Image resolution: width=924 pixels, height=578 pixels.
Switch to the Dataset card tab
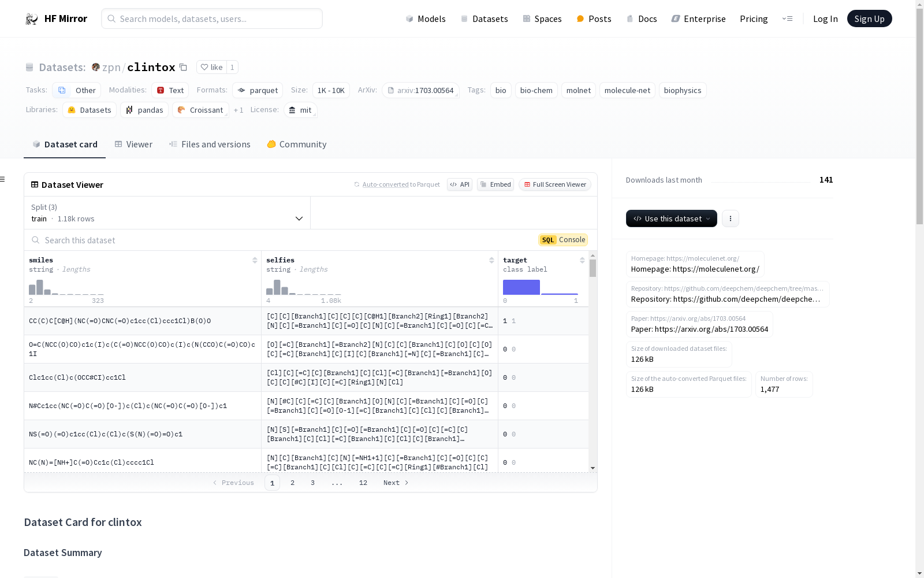pyautogui.click(x=65, y=144)
